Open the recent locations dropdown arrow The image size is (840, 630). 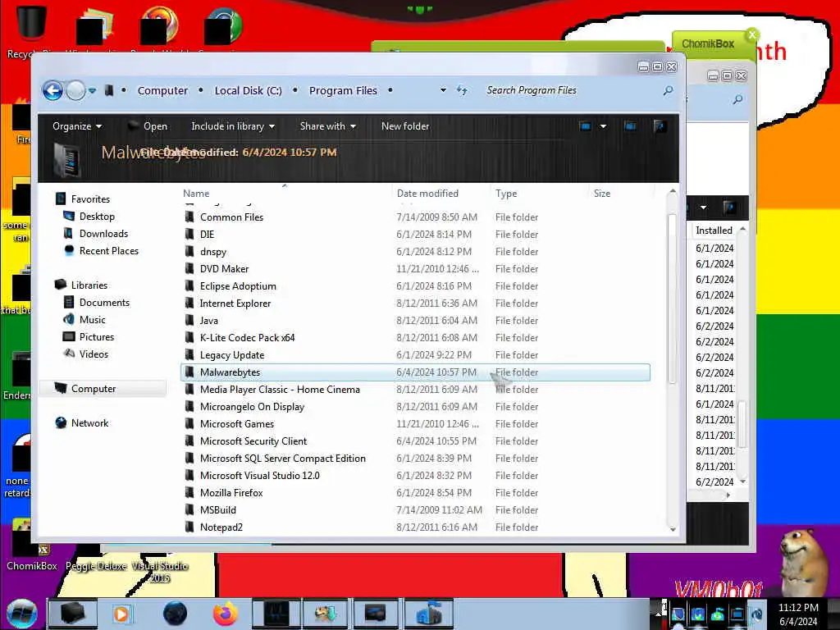tap(92, 90)
